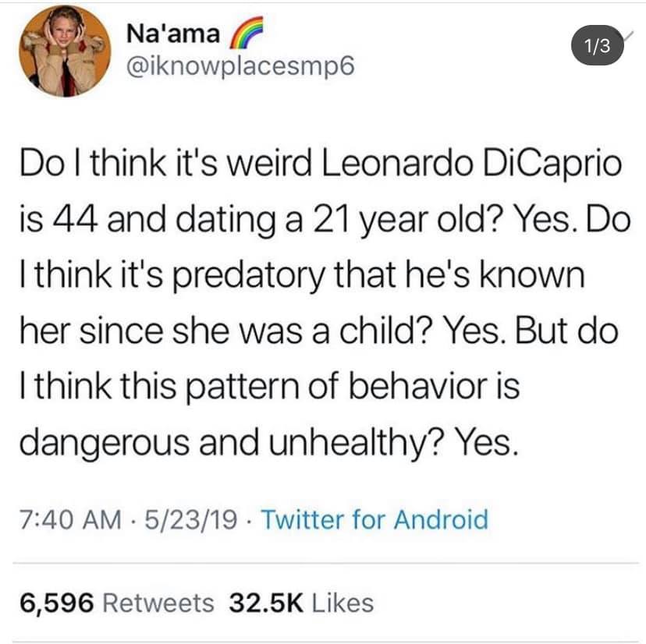Click the 5/23/19 date

pos(190,519)
